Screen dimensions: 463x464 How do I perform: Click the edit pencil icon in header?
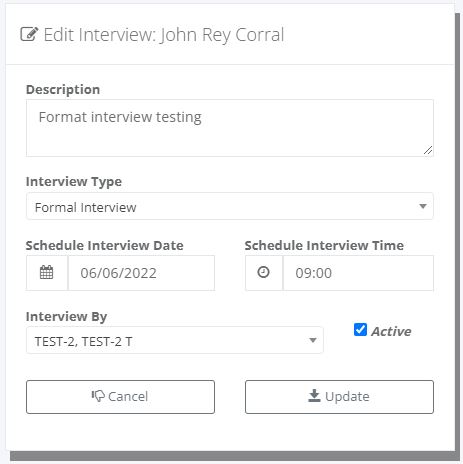29,34
